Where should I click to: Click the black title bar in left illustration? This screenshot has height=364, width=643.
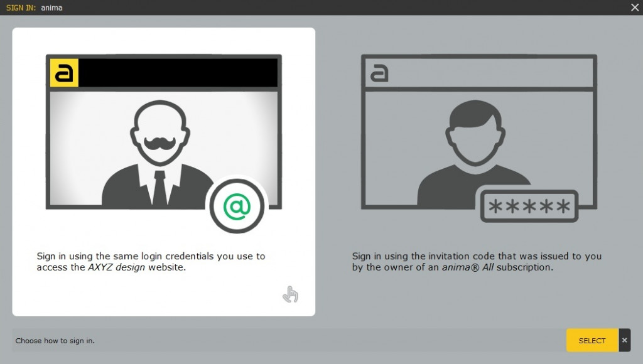click(178, 73)
